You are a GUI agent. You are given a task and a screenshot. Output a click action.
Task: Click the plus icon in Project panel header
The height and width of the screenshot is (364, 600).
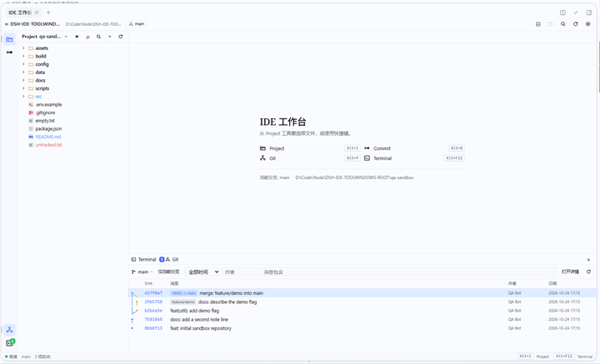(109, 37)
